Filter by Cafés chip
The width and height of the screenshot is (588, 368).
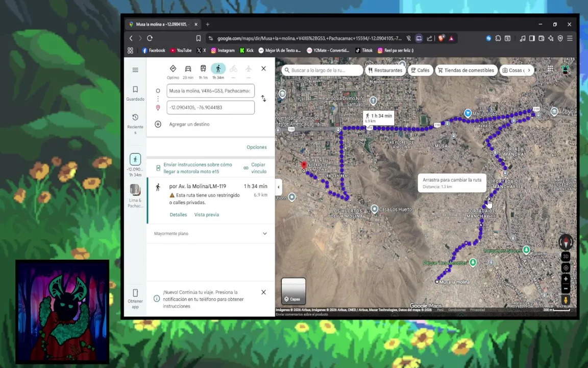pyautogui.click(x=420, y=70)
